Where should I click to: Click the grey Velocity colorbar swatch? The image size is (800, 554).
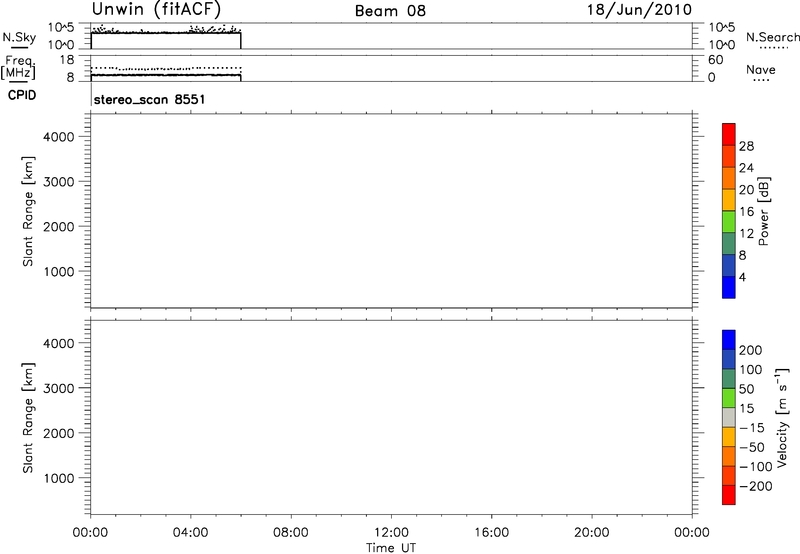(x=729, y=418)
